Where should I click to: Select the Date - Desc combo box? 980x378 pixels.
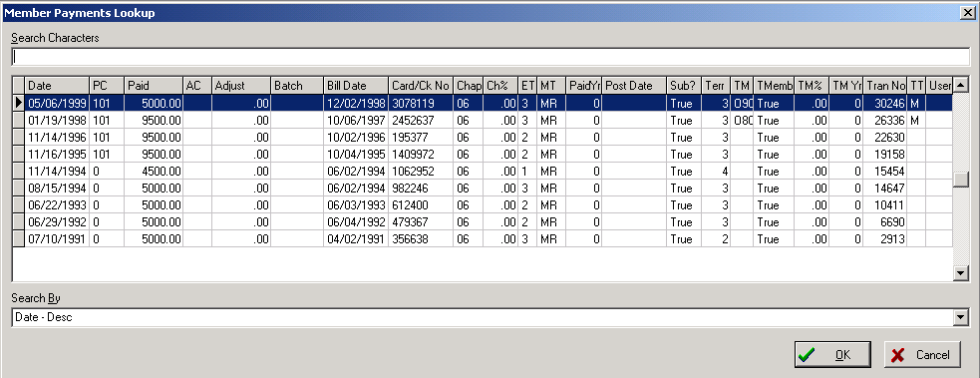click(x=490, y=318)
